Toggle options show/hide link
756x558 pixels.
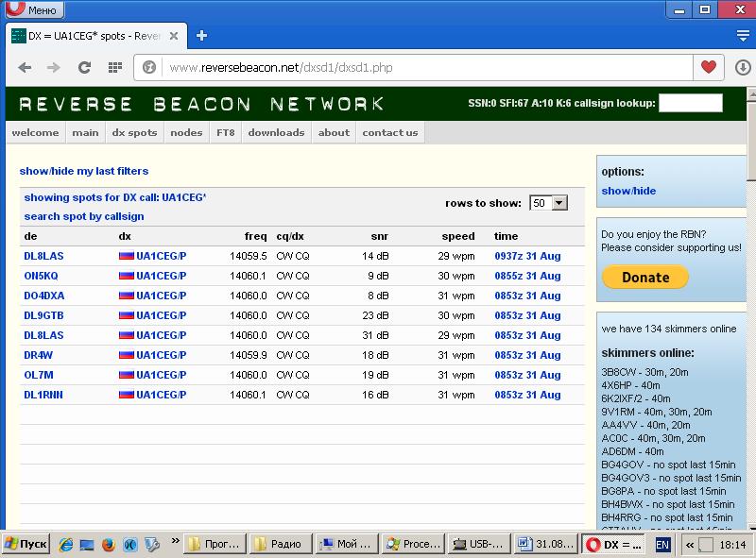(x=628, y=191)
